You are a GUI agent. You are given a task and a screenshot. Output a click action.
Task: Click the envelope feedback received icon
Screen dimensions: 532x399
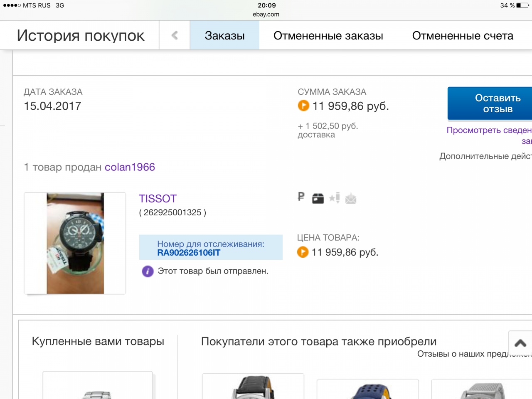click(351, 198)
